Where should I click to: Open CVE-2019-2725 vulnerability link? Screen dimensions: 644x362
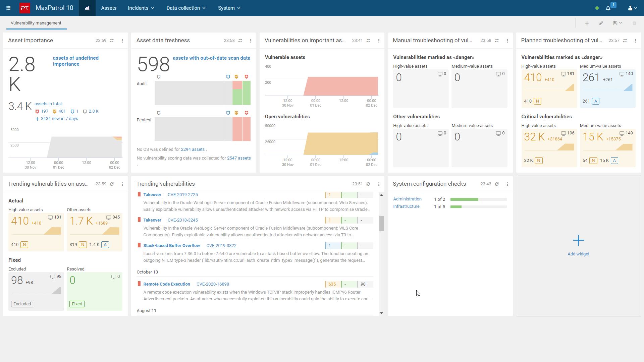(x=183, y=195)
